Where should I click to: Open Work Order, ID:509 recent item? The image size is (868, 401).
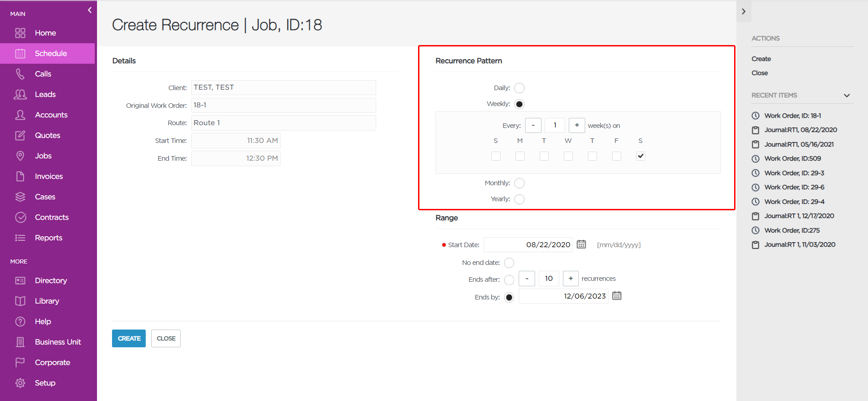point(792,158)
